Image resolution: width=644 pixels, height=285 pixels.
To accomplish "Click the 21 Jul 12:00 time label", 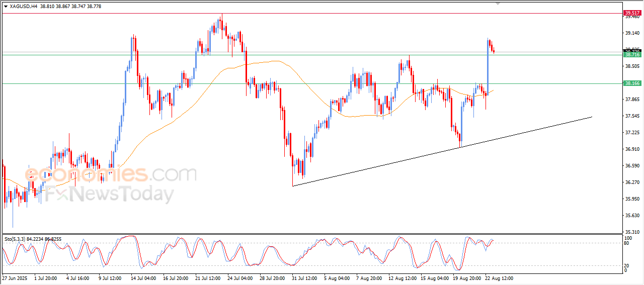I will click(208, 278).
